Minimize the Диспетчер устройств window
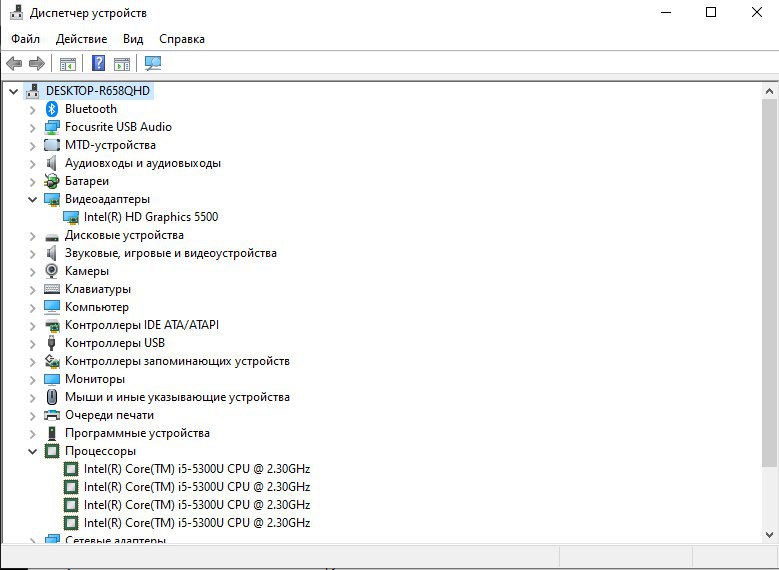This screenshot has width=779, height=570. click(x=666, y=12)
